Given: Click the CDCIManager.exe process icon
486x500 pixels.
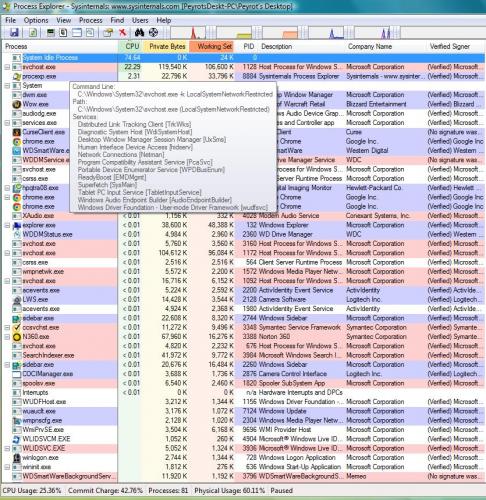Looking at the screenshot, I should (17, 374).
